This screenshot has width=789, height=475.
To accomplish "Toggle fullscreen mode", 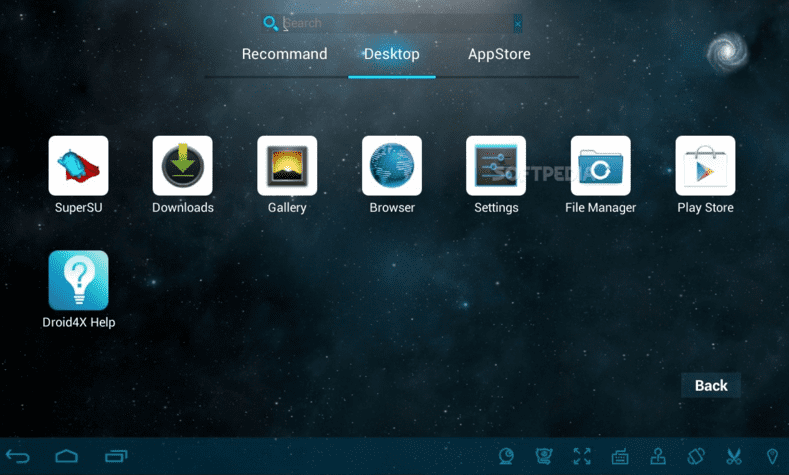I will [x=582, y=457].
